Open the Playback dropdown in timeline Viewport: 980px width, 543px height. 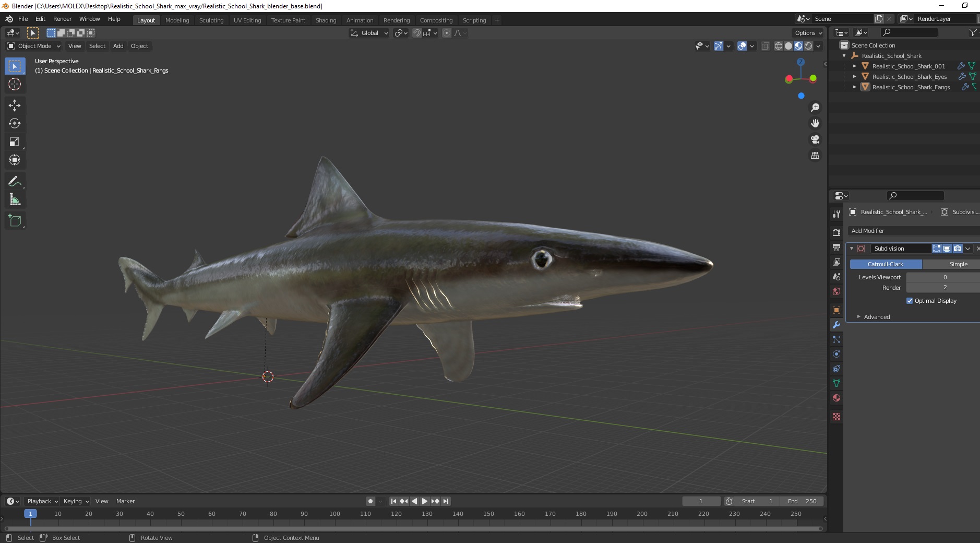tap(42, 501)
